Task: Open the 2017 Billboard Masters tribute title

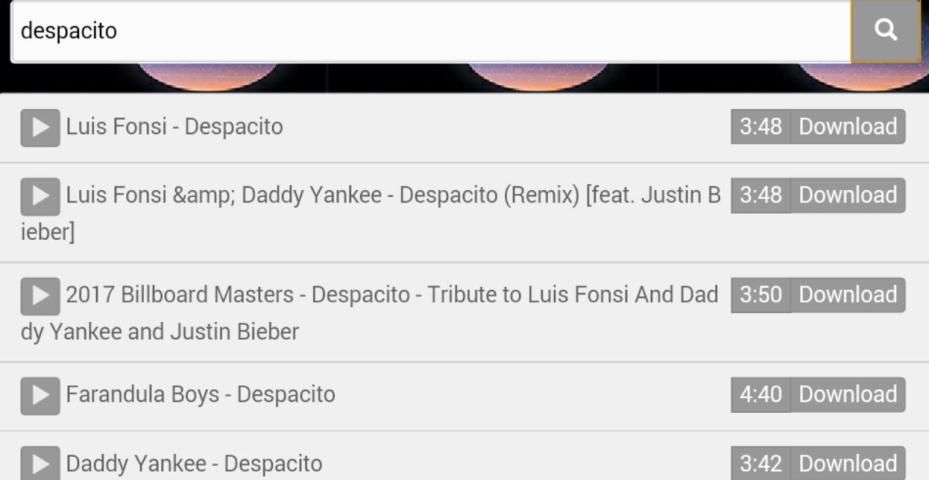Action: tap(370, 313)
